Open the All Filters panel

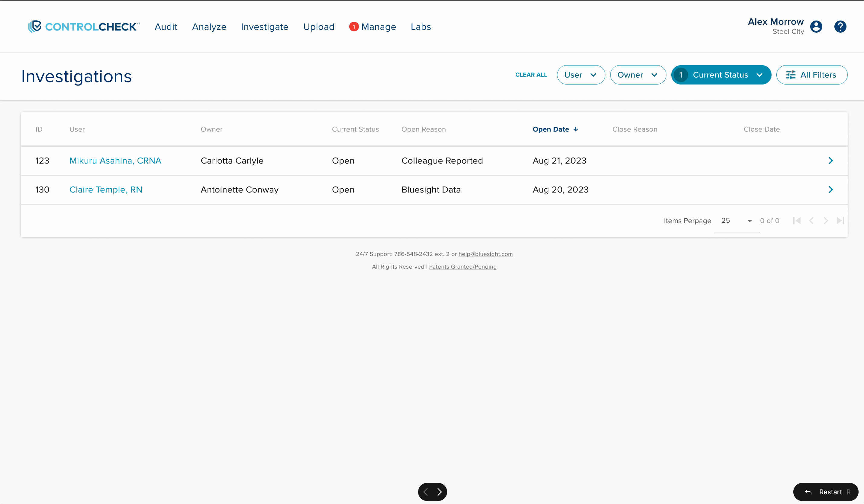pos(811,75)
